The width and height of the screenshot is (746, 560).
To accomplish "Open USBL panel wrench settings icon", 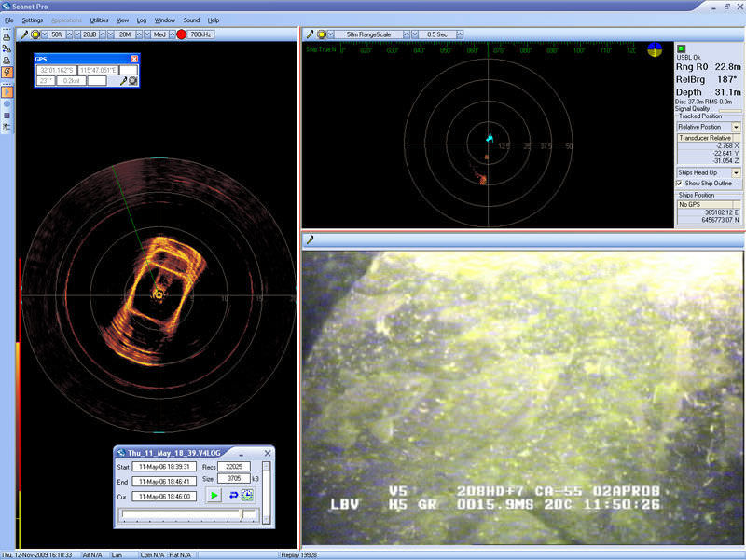I will (x=311, y=34).
